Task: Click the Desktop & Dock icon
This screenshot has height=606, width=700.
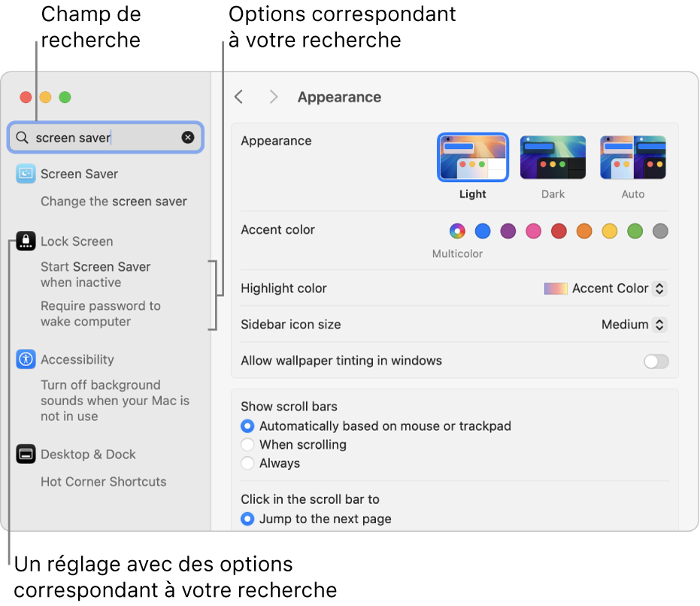Action: [26, 454]
